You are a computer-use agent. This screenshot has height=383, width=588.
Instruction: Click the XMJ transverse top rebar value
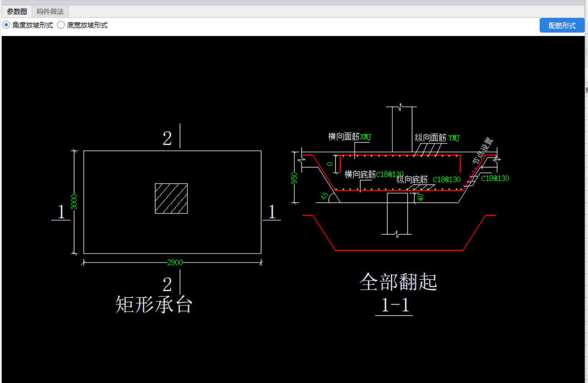(365, 137)
